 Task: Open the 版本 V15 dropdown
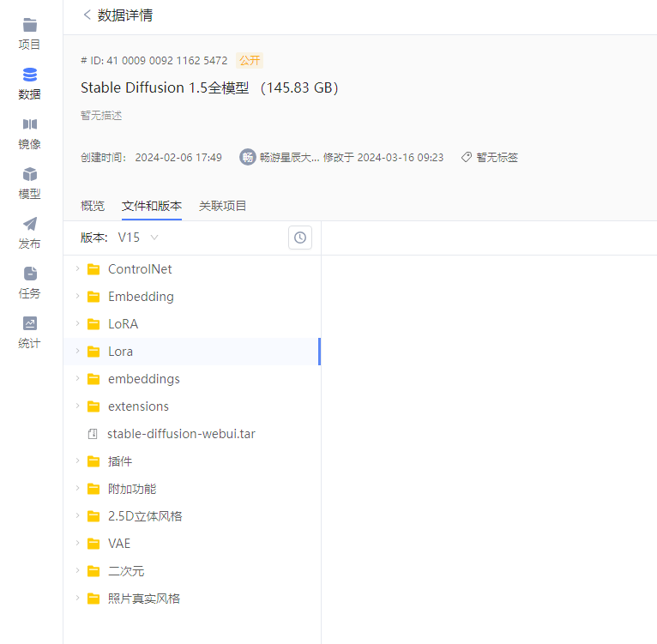click(x=137, y=238)
